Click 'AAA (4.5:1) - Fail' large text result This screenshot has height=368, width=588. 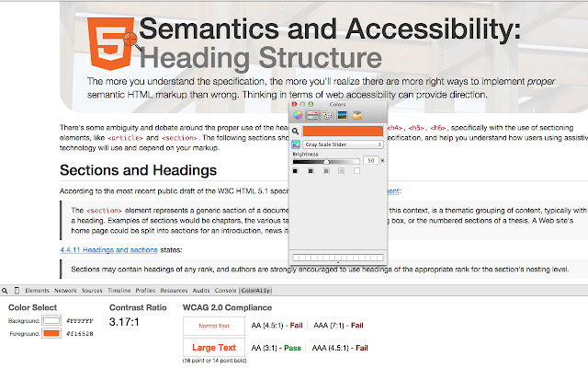click(x=340, y=348)
